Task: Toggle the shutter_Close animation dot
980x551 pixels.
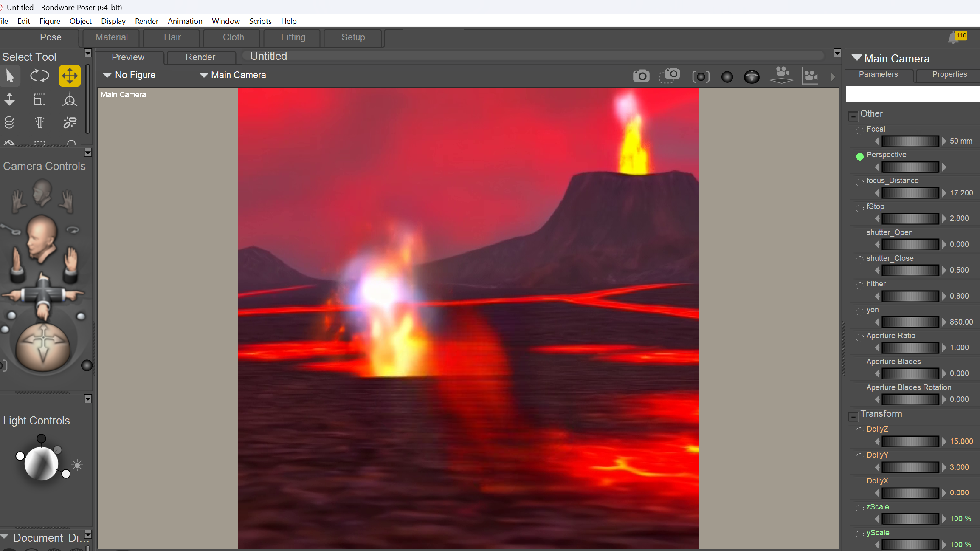Action: click(860, 260)
